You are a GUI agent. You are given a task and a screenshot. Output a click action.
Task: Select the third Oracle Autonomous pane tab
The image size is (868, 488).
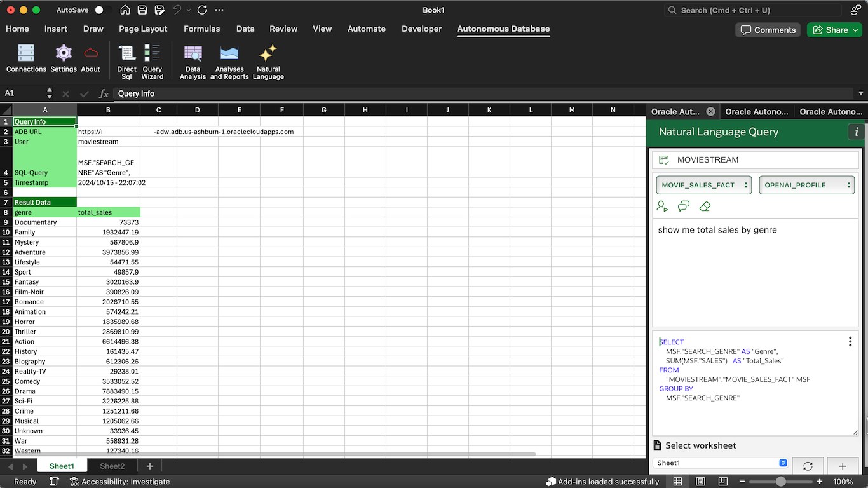831,111
